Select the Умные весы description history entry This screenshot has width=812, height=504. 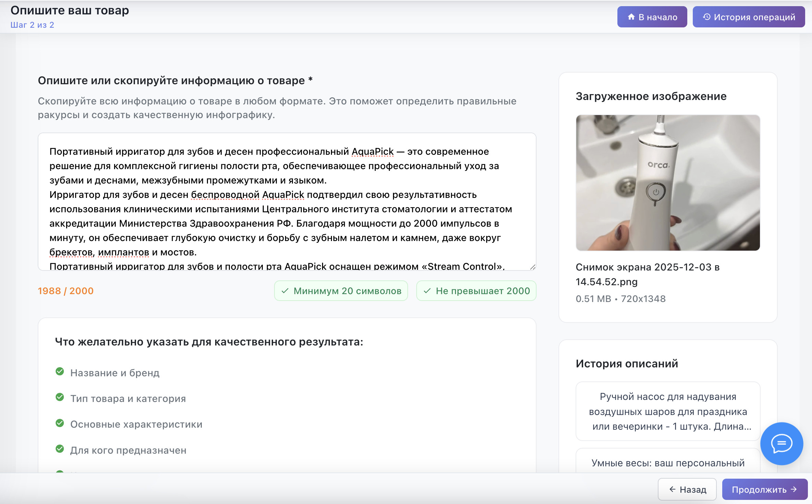pyautogui.click(x=668, y=463)
